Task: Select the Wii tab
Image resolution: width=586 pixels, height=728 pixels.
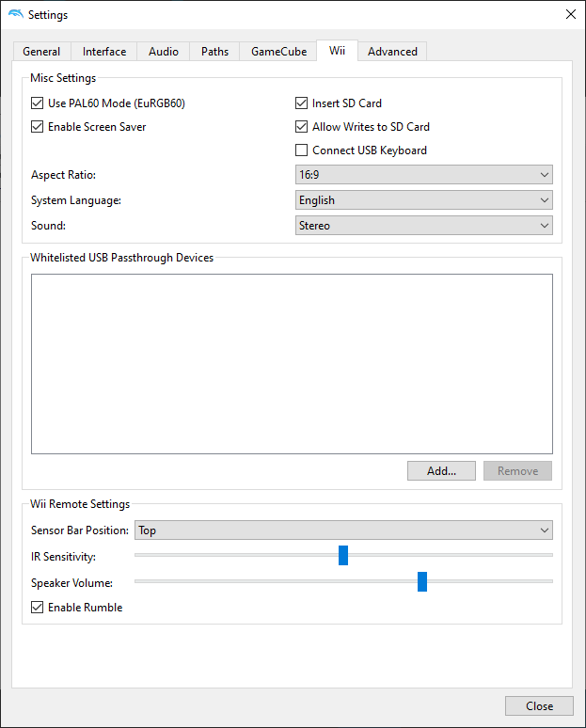Action: pos(337,51)
